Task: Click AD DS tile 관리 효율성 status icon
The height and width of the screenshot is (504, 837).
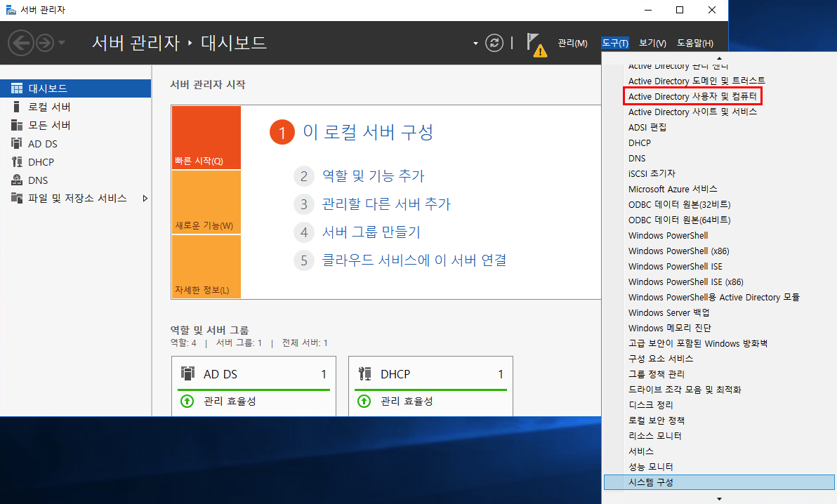Action: coord(187,401)
